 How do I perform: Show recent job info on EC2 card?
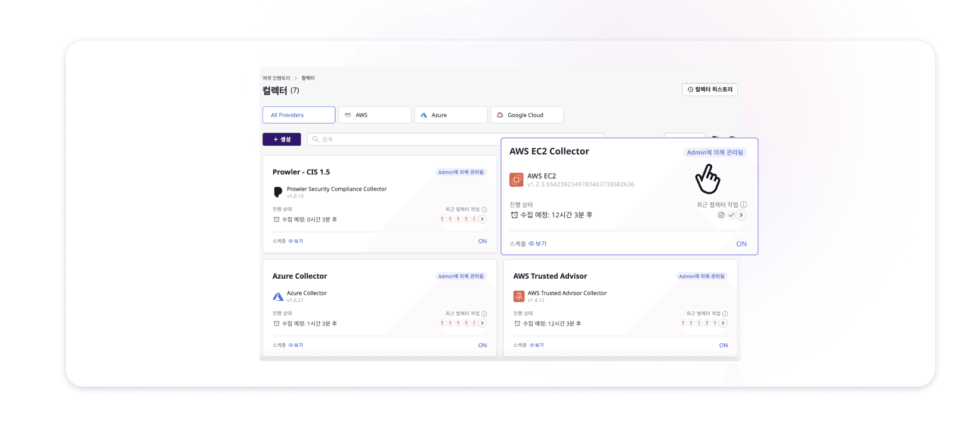(744, 204)
